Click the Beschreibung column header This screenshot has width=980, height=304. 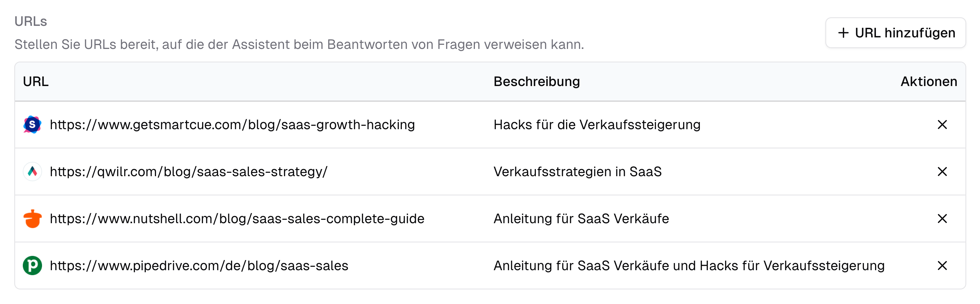click(x=537, y=81)
